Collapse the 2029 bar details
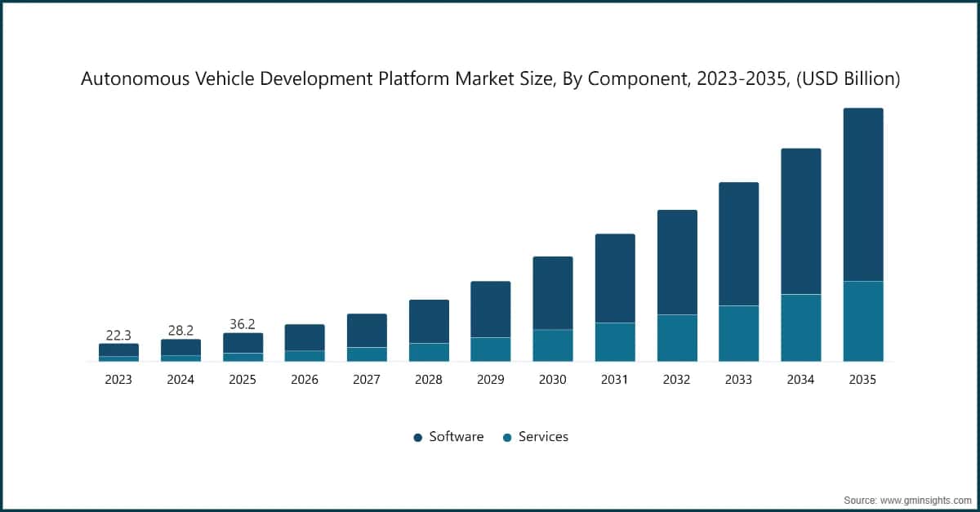Image resolution: width=980 pixels, height=512 pixels. (491, 318)
